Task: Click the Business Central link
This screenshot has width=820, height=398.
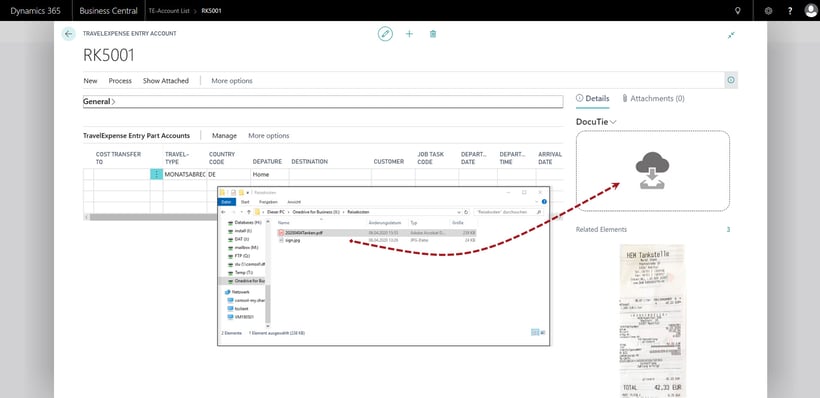Action: coord(109,10)
